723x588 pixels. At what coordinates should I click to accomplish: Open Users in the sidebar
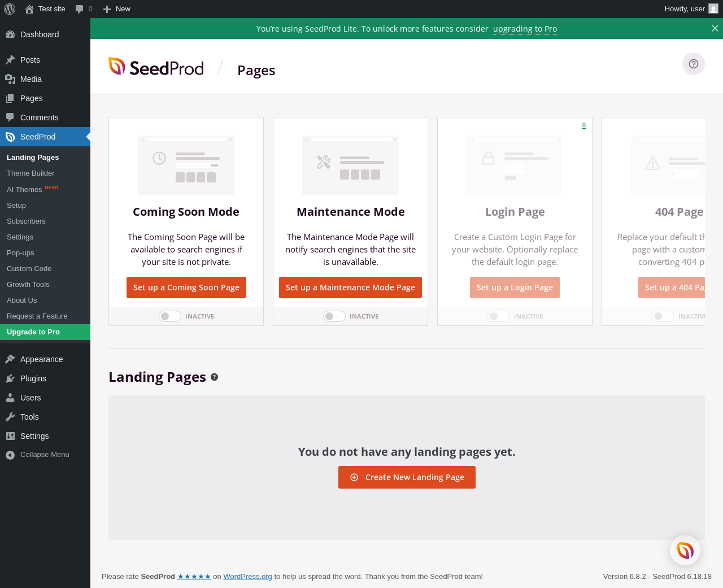45,398
